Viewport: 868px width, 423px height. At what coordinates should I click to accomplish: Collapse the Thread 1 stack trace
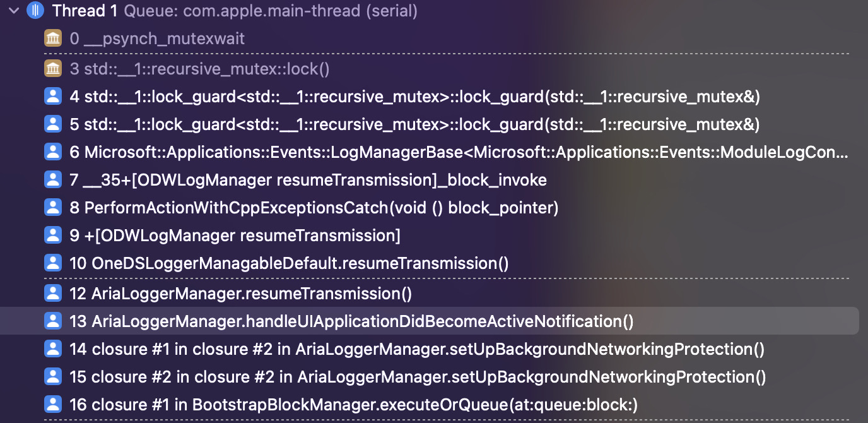click(x=13, y=11)
